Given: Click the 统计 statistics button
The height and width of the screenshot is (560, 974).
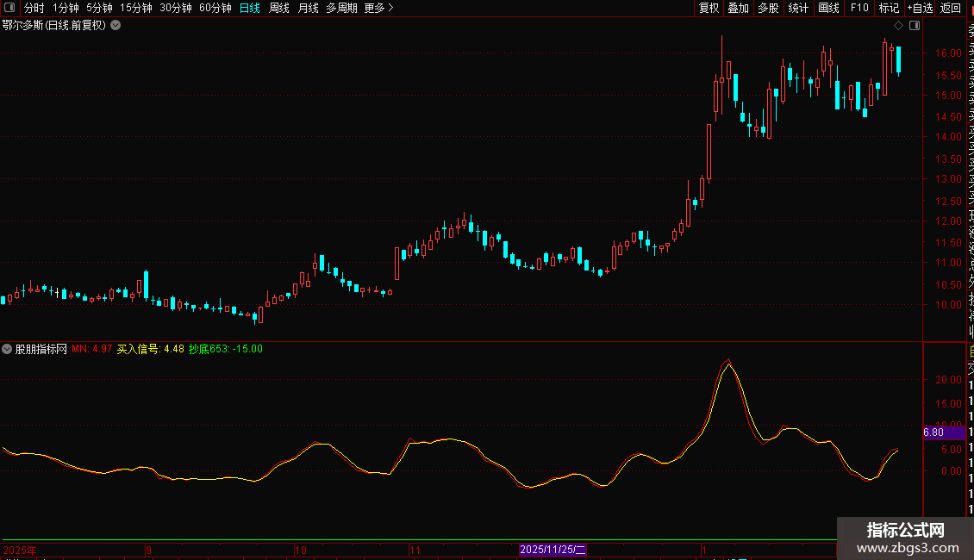Looking at the screenshot, I should point(798,8).
